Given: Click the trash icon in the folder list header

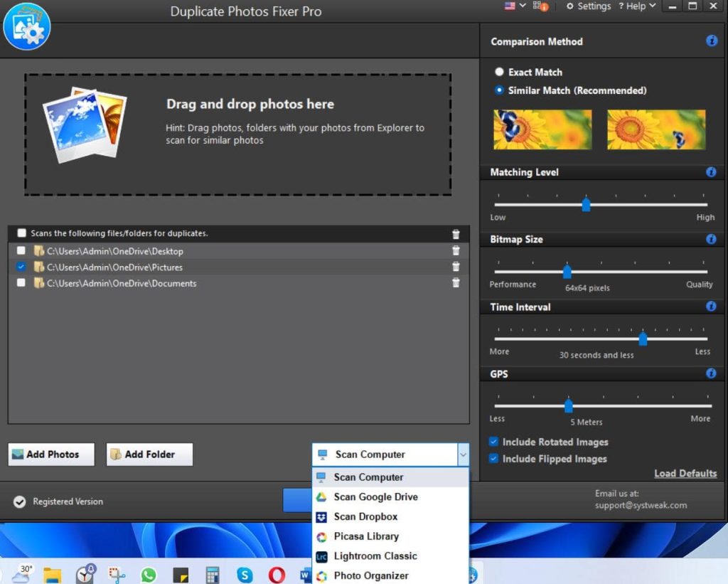Looking at the screenshot, I should (456, 234).
